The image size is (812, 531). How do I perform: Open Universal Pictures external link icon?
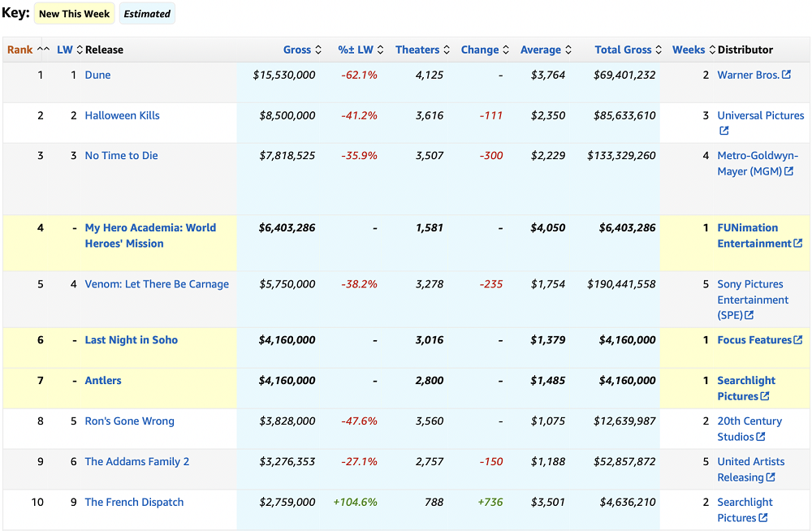723,130
